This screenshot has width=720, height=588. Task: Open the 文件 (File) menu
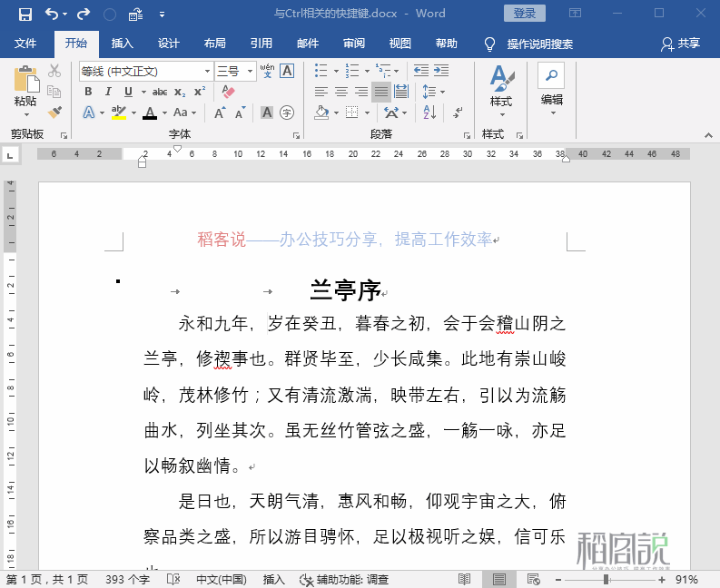coord(25,44)
